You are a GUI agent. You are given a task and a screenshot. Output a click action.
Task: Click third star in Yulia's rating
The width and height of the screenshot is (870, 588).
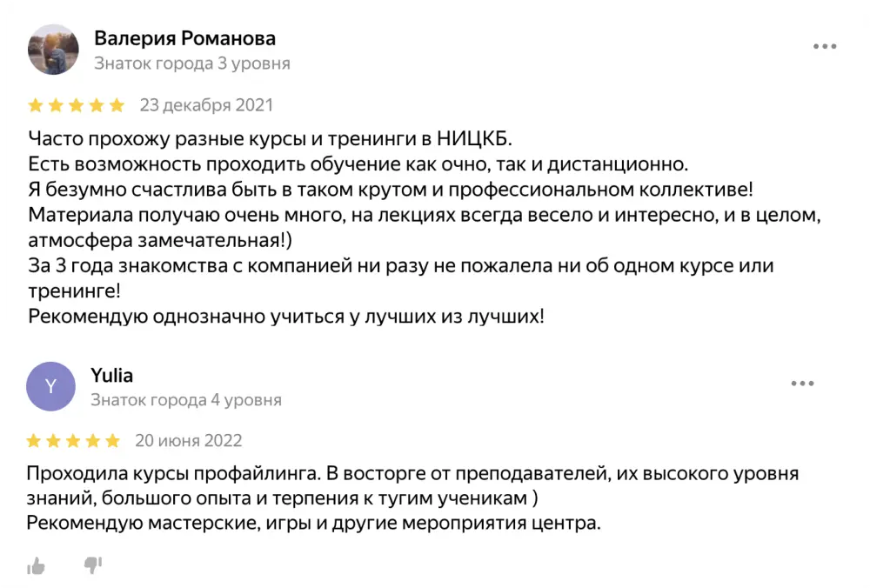[74, 441]
